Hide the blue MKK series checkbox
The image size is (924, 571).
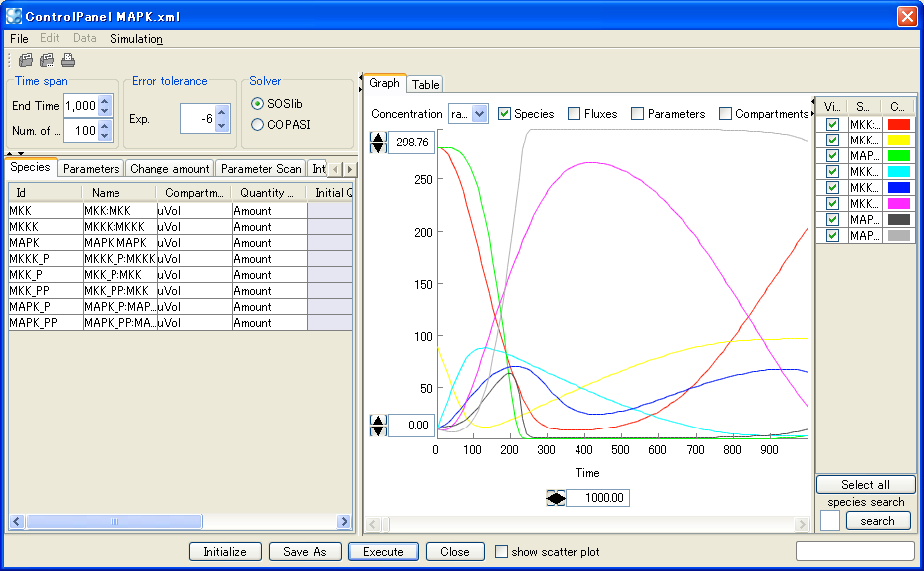pyautogui.click(x=832, y=187)
